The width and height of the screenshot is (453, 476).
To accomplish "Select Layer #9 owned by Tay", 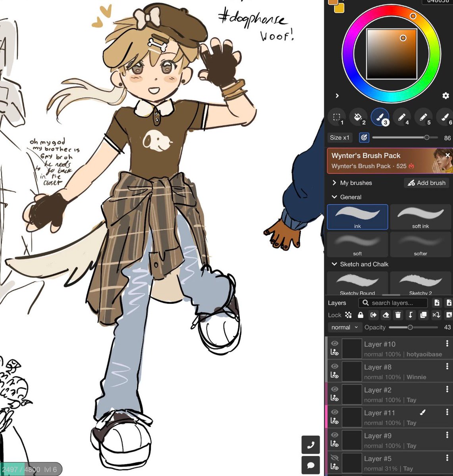I will [x=389, y=440].
